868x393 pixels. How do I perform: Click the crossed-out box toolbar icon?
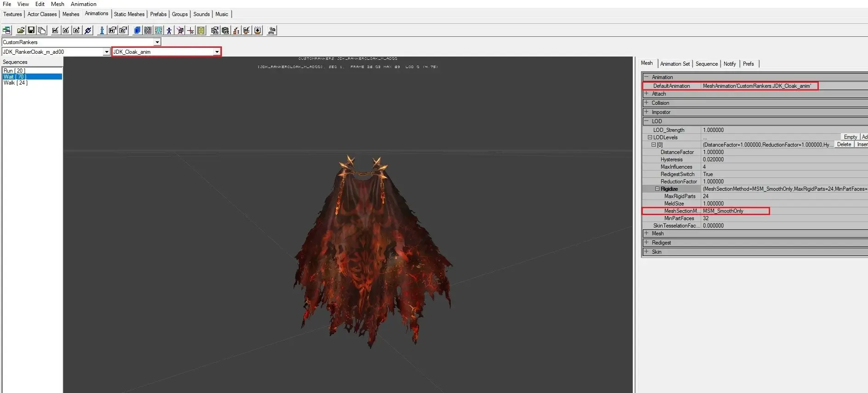pos(180,30)
